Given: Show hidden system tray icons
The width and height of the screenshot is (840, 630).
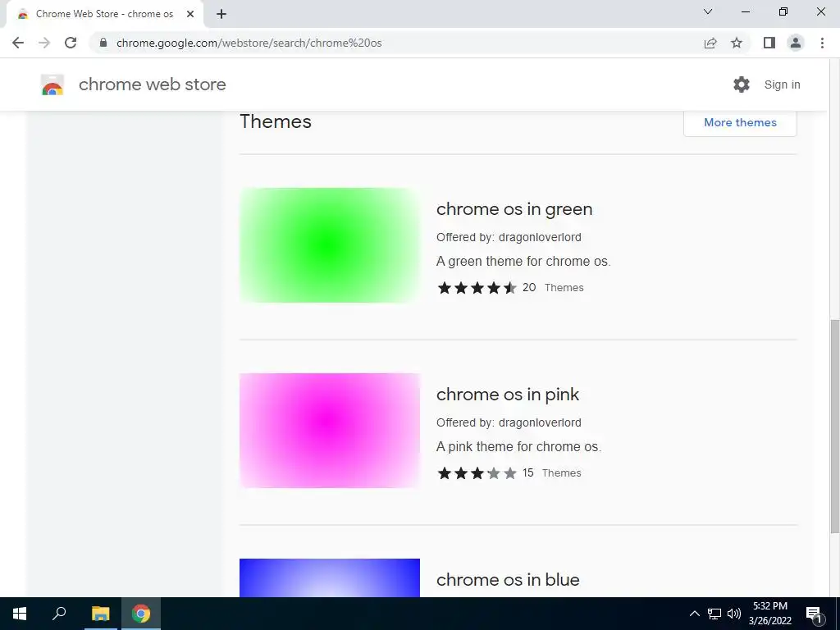Looking at the screenshot, I should 694,614.
